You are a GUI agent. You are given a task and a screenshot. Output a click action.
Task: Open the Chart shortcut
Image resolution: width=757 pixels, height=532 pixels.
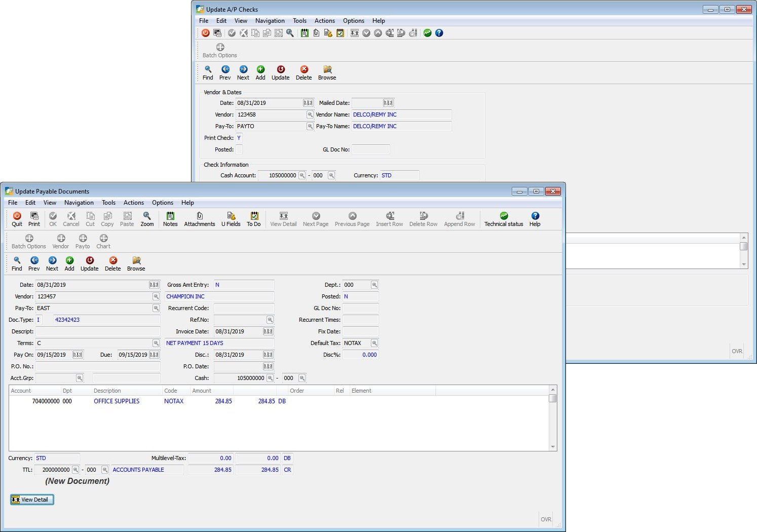(103, 241)
